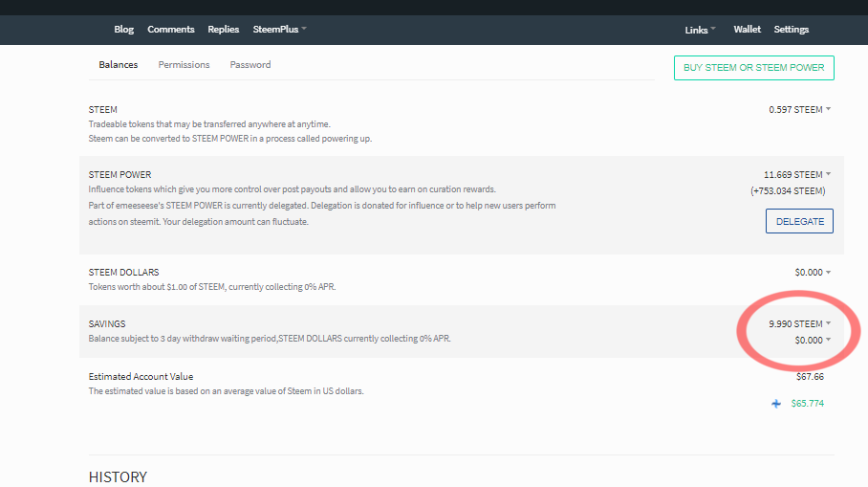Screen dimensions: 868x487
Task: Open Savings 9.990 STEEM dropdown
Action: [799, 324]
